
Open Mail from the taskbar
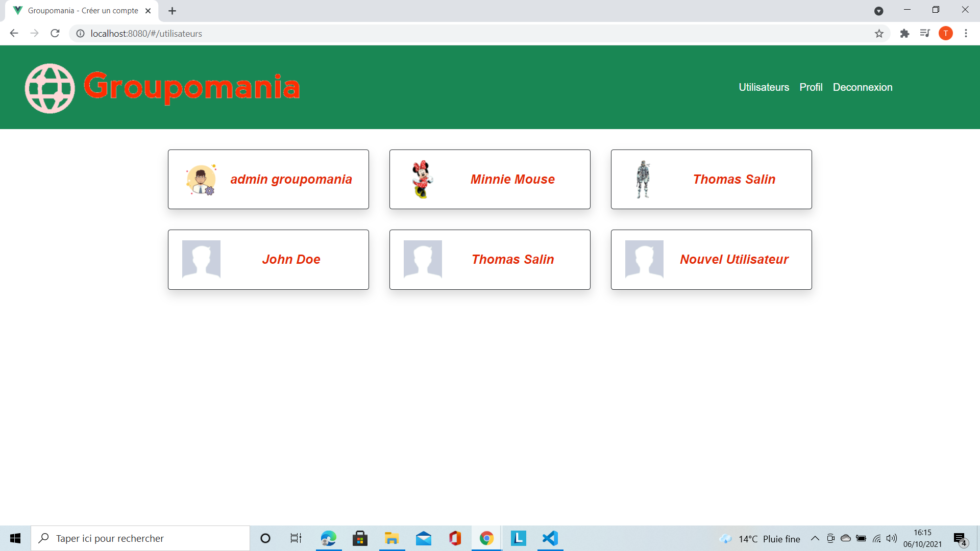coord(424,538)
